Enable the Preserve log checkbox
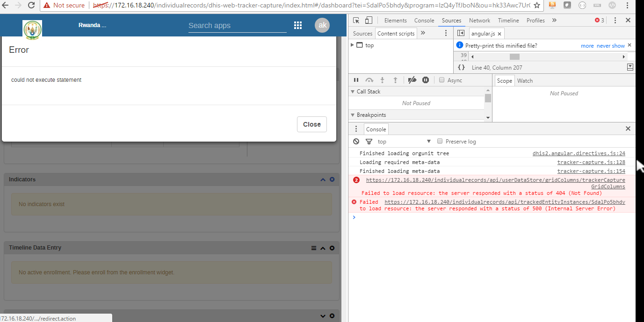Image resolution: width=644 pixels, height=322 pixels. pos(440,142)
